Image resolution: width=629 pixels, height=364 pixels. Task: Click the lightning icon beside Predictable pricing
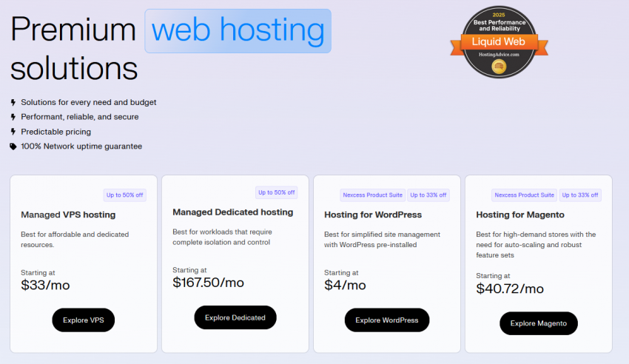coord(13,132)
